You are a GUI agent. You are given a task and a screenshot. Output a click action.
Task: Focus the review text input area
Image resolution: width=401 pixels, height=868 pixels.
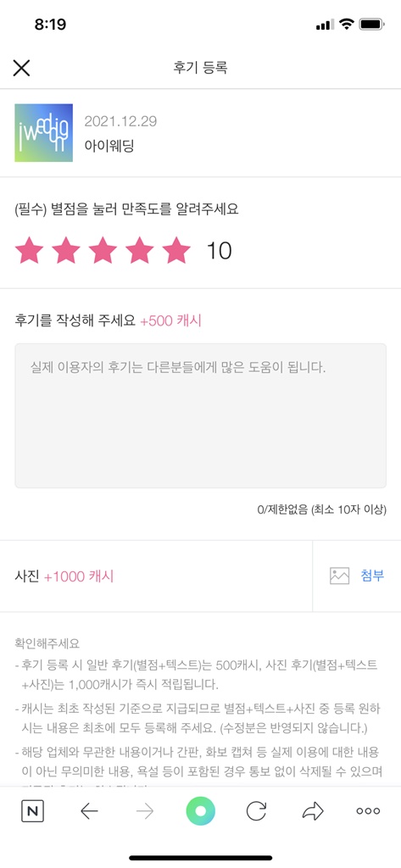coord(200,415)
